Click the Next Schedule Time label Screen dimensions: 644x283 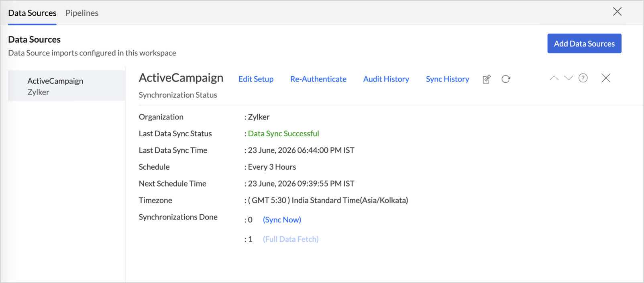[173, 184]
